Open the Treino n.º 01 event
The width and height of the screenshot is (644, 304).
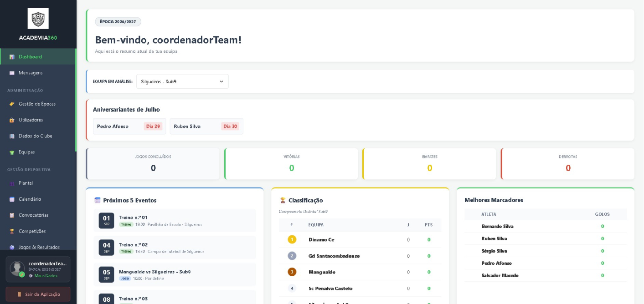coord(175,221)
